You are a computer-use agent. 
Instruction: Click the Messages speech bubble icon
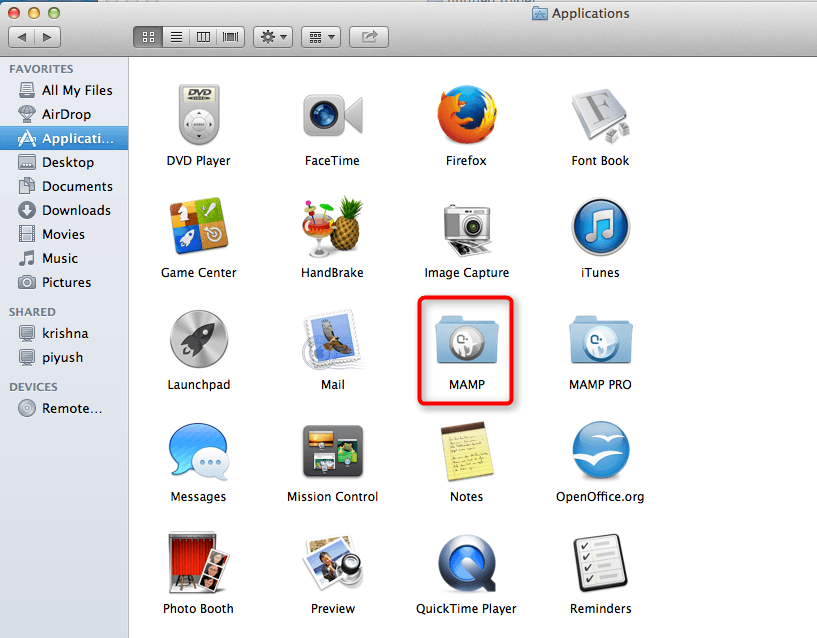199,451
